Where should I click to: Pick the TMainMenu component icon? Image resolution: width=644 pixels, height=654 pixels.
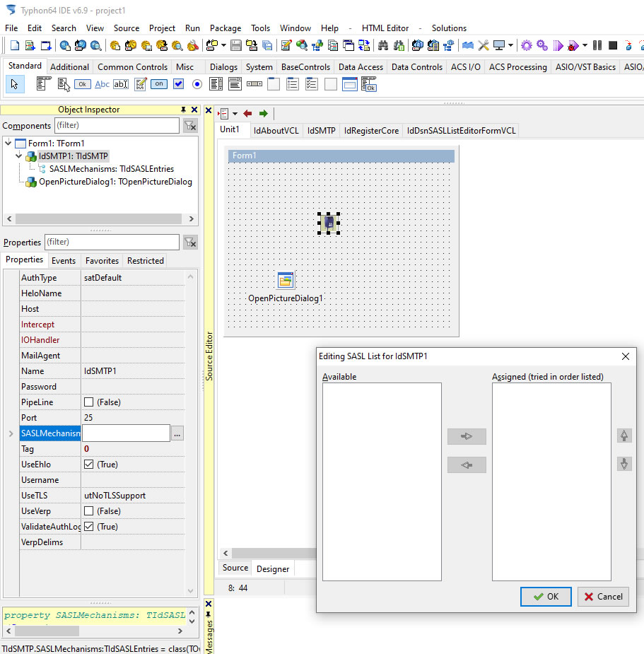click(x=44, y=84)
